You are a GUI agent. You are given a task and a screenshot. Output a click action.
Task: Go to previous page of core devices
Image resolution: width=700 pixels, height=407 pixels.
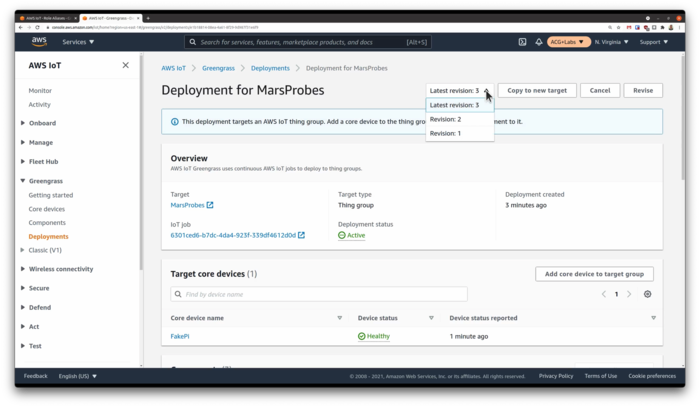coord(604,294)
